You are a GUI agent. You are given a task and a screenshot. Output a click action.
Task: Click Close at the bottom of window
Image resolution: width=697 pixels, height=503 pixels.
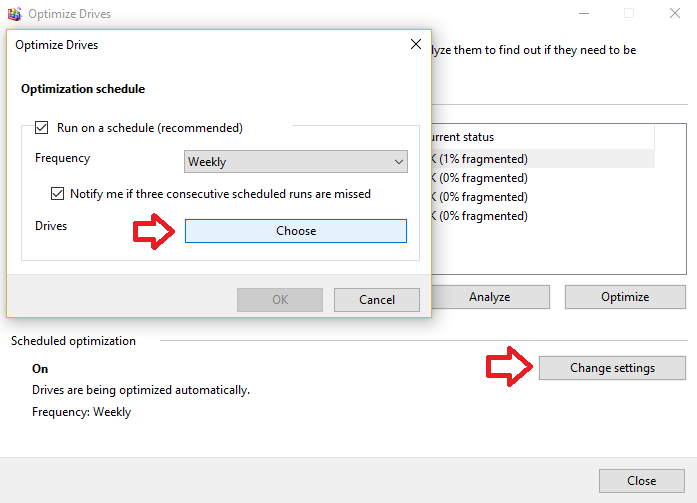pyautogui.click(x=641, y=481)
